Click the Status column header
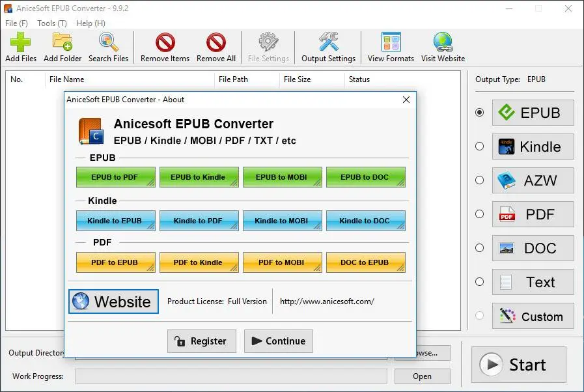The height and width of the screenshot is (392, 584). (x=402, y=79)
